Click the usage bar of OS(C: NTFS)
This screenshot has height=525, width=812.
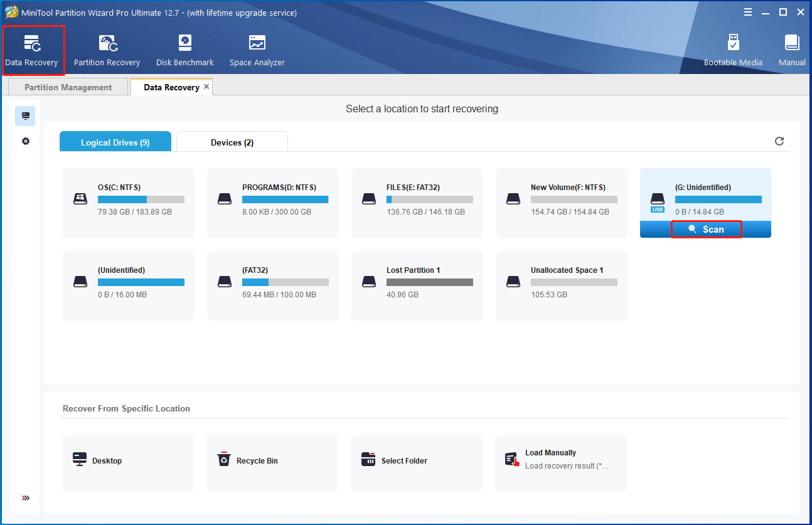pyautogui.click(x=141, y=199)
